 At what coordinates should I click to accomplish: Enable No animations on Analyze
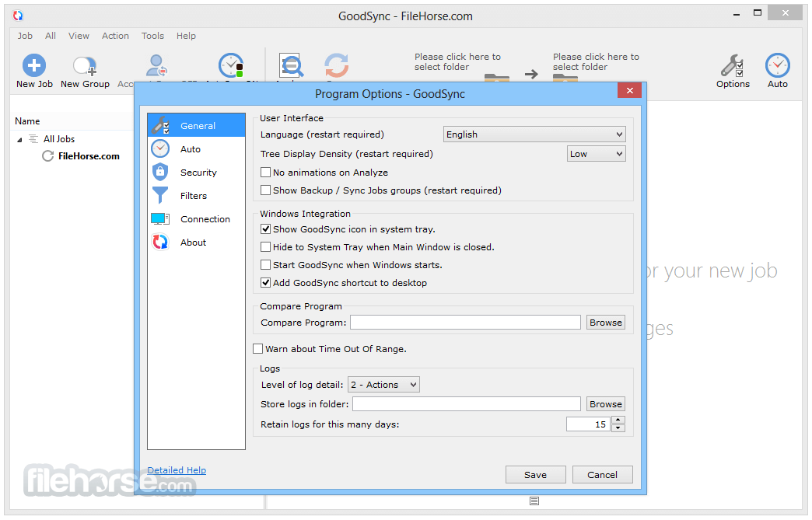coord(266,173)
